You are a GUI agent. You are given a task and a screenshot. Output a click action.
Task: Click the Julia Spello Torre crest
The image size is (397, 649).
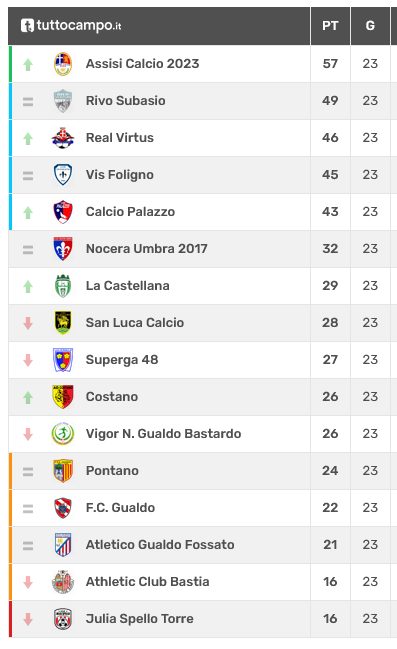[x=63, y=619]
